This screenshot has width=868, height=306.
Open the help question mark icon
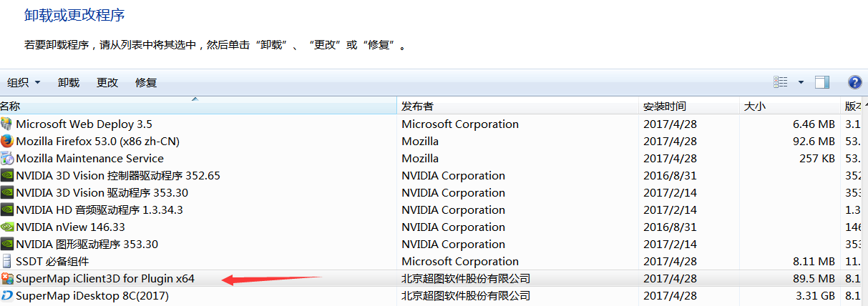coord(854,82)
